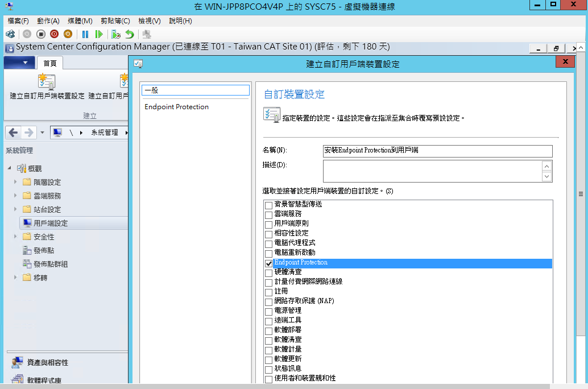This screenshot has height=389, width=588.
Task: Click the horizontal scrollbar at bottom
Action: click(275, 386)
